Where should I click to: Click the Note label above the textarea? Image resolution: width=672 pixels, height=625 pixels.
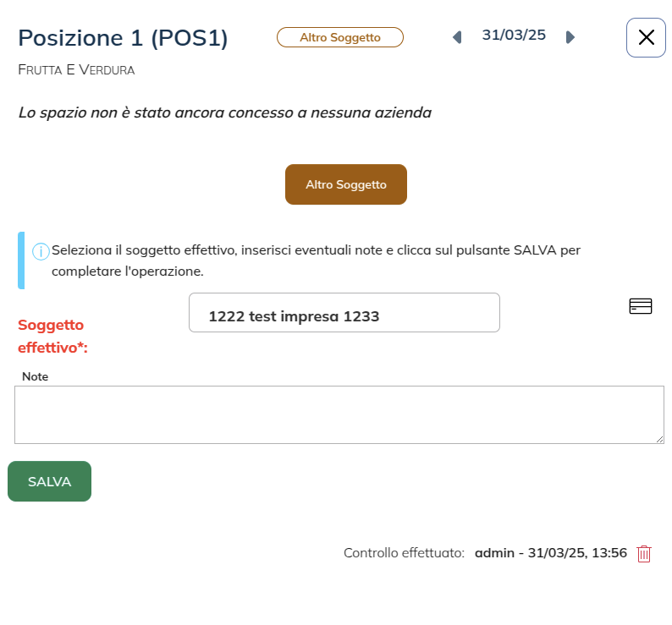click(36, 376)
